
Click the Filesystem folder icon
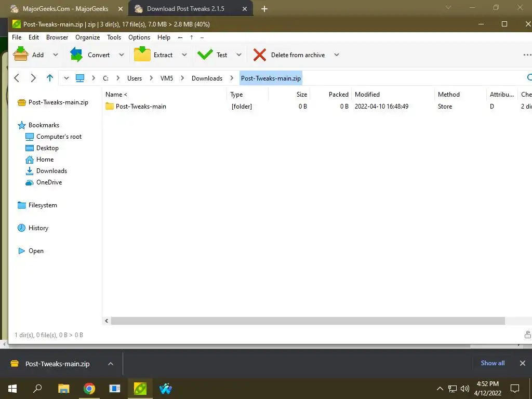(22, 205)
